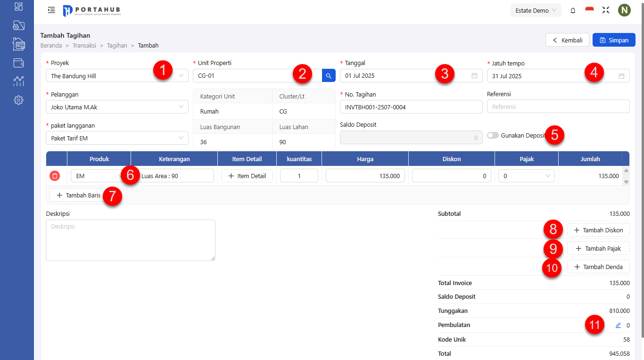
Task: Open the Pelanggan dropdown for Joko Utama
Action: 116,106
